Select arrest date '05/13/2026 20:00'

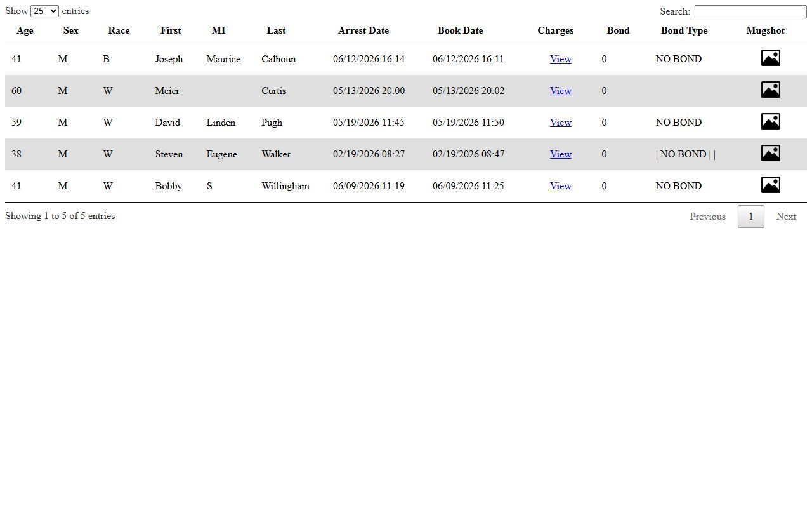[369, 91]
